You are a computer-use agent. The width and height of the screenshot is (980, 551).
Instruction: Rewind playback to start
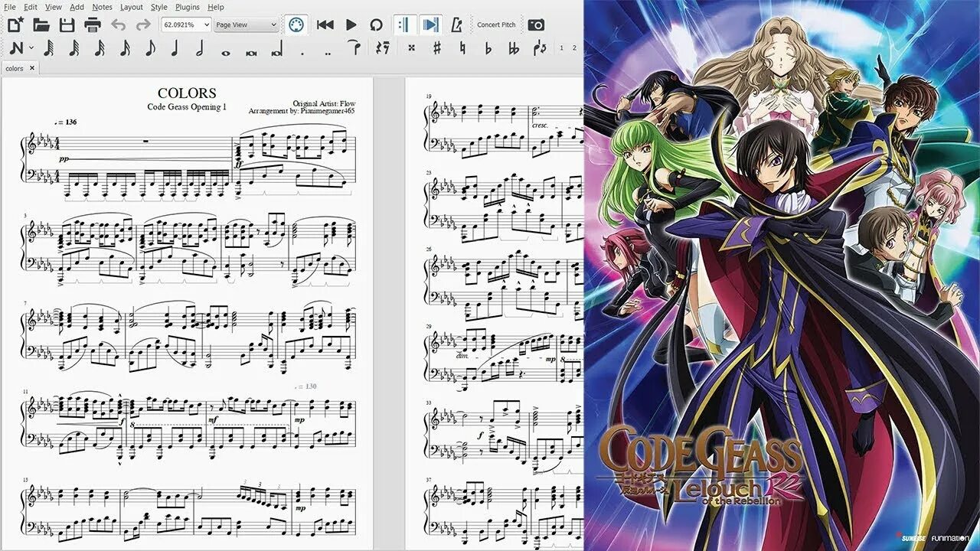coord(325,25)
